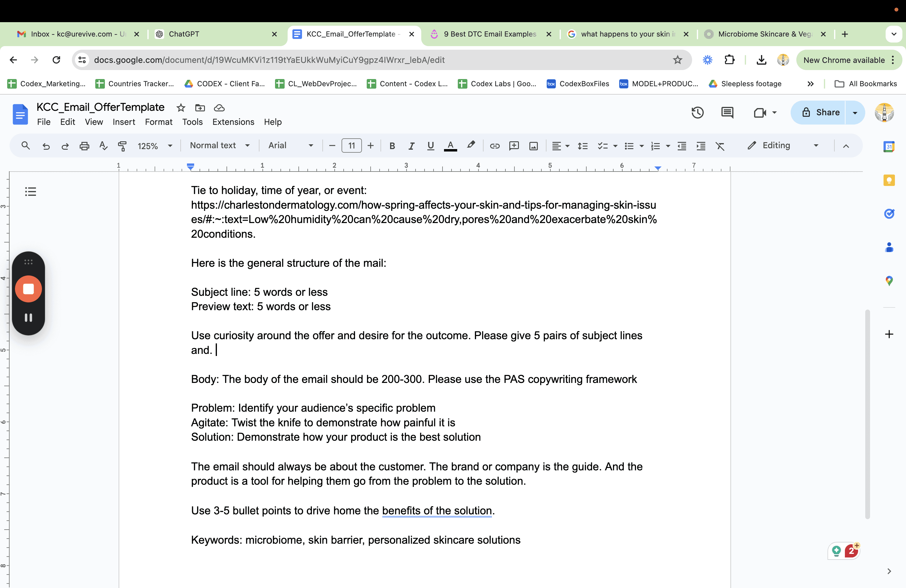Pick text color with the A icon

(450, 146)
